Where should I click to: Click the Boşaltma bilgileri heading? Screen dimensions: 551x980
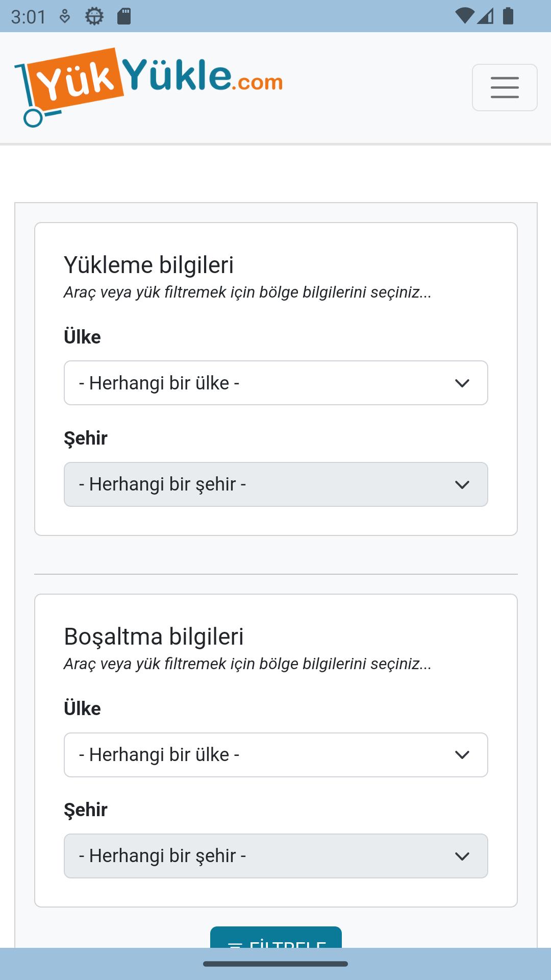click(154, 636)
